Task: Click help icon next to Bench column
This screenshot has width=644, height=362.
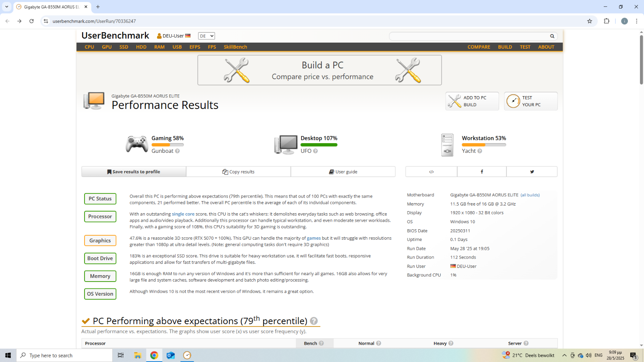Action: pyautogui.click(x=321, y=343)
